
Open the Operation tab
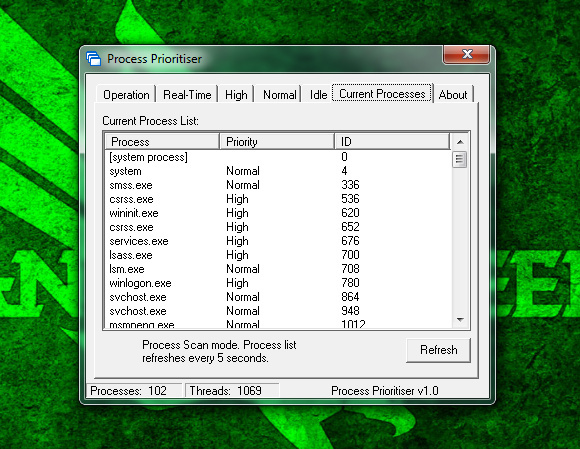pyautogui.click(x=126, y=95)
